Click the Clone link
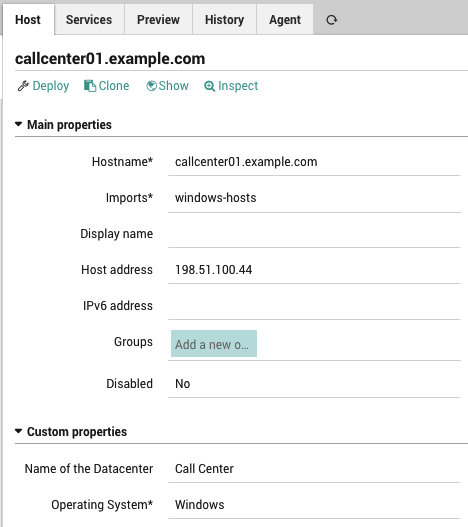 (114, 86)
